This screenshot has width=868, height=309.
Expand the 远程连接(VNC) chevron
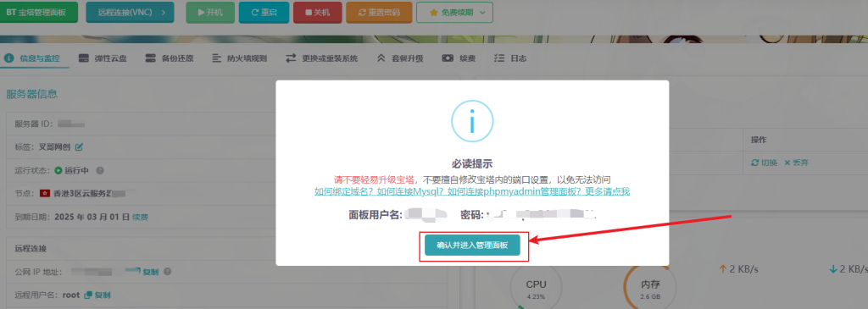pos(164,12)
